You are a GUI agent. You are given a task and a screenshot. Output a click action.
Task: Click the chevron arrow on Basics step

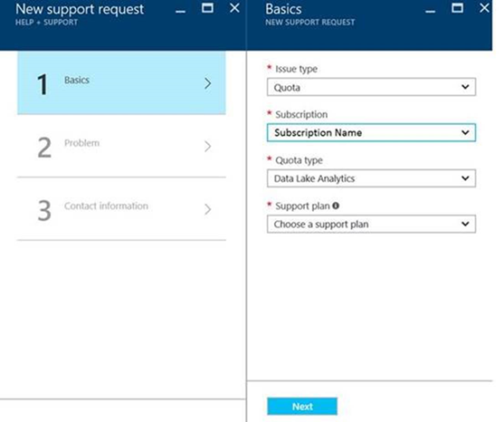coord(208,83)
